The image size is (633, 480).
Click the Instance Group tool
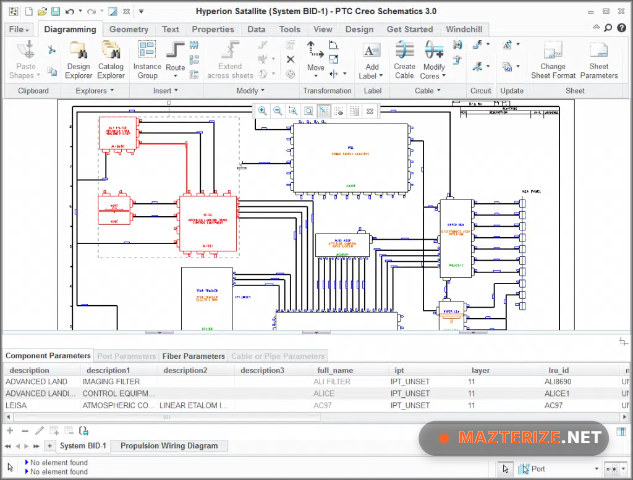click(147, 60)
